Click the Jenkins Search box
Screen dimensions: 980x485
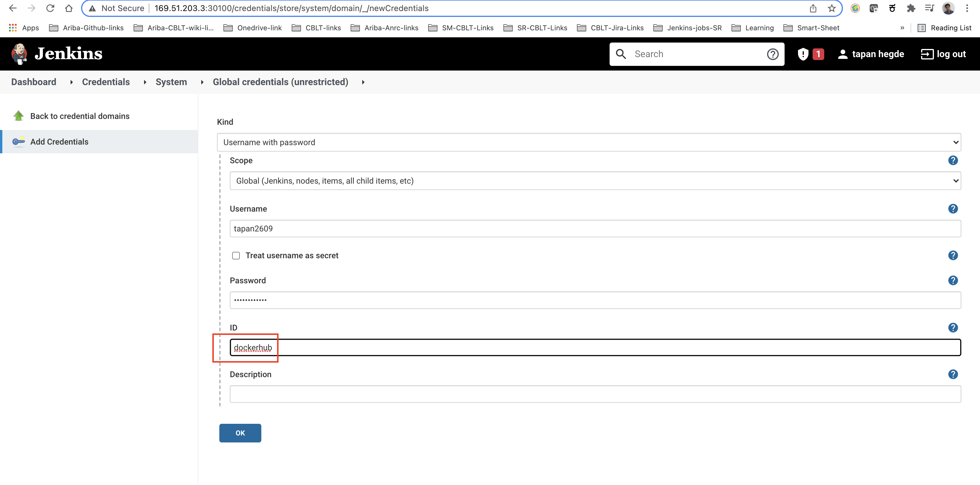(x=697, y=54)
